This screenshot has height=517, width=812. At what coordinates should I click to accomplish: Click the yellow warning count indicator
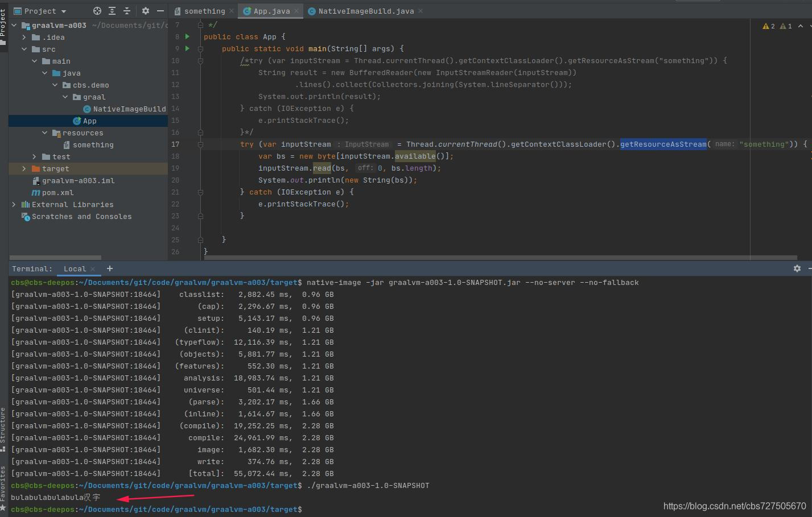[x=769, y=26]
